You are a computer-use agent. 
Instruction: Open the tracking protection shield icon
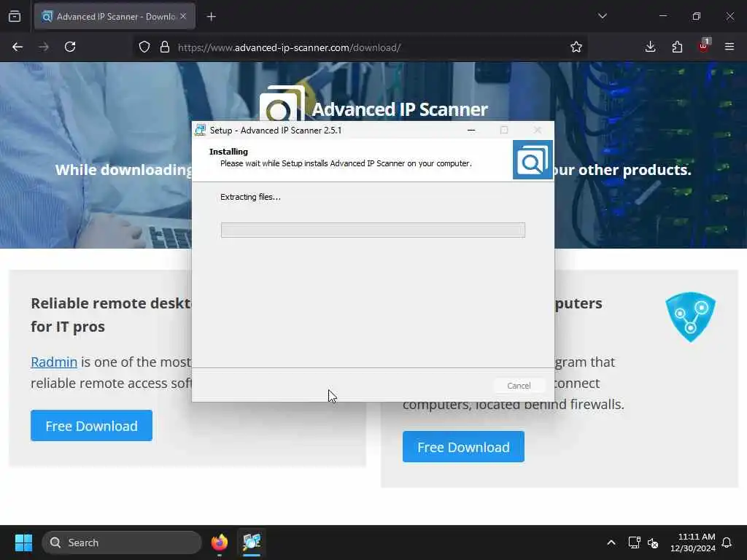pos(144,47)
